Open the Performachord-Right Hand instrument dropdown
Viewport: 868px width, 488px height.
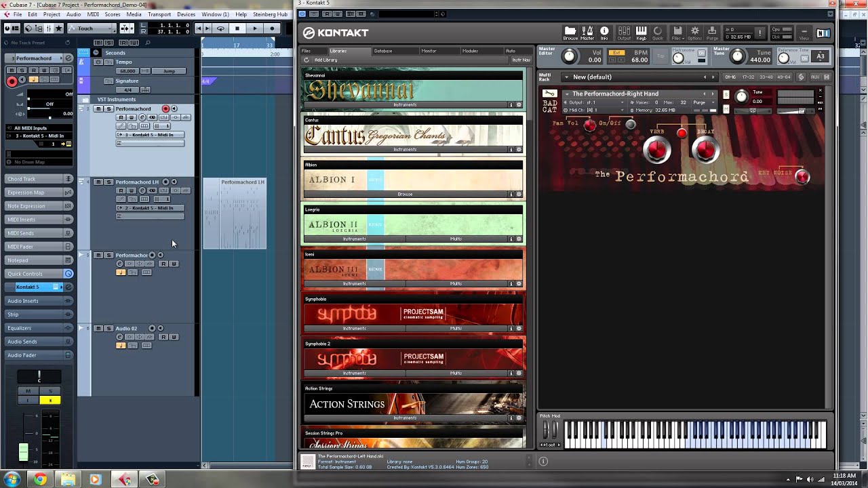click(566, 94)
